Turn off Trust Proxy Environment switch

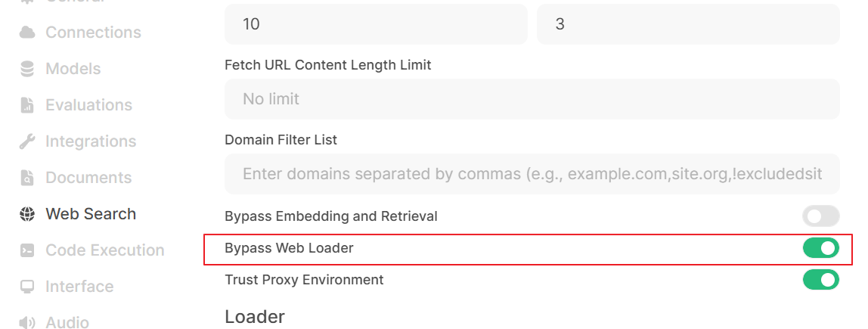coord(821,280)
